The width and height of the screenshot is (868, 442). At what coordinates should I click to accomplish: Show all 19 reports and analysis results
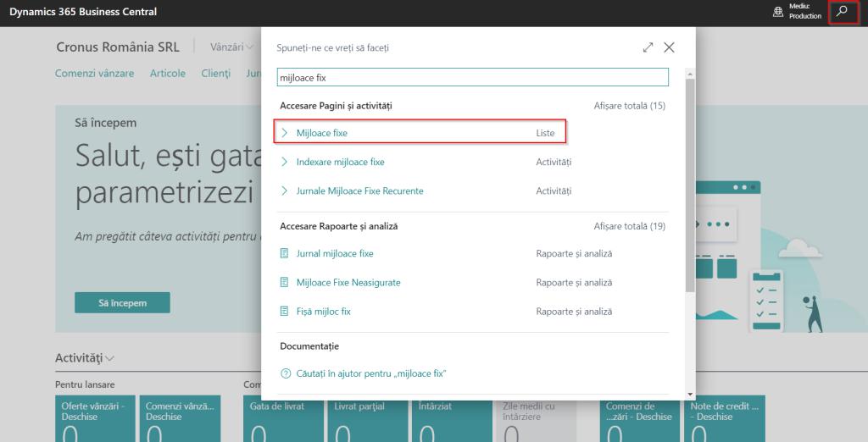coord(629,226)
